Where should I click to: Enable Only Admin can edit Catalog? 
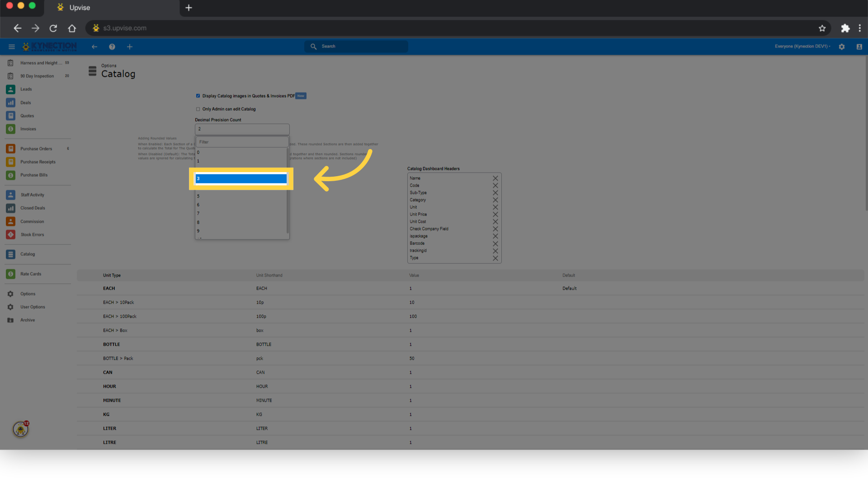click(198, 109)
